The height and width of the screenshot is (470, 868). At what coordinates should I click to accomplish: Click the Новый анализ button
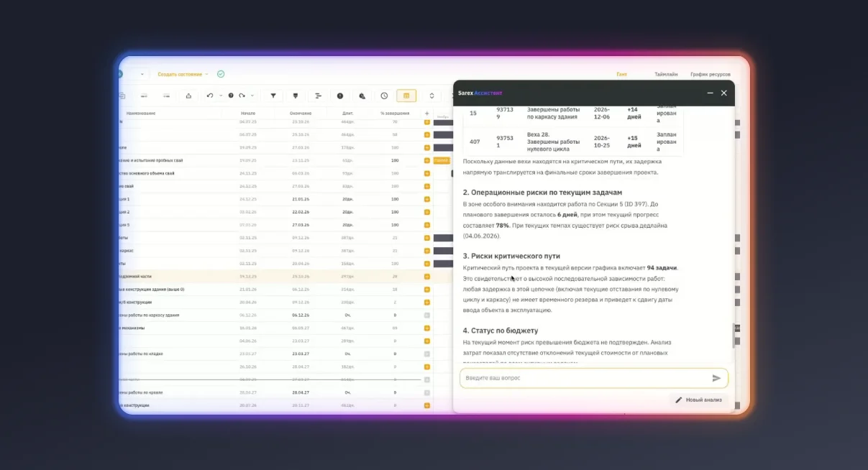click(698, 400)
